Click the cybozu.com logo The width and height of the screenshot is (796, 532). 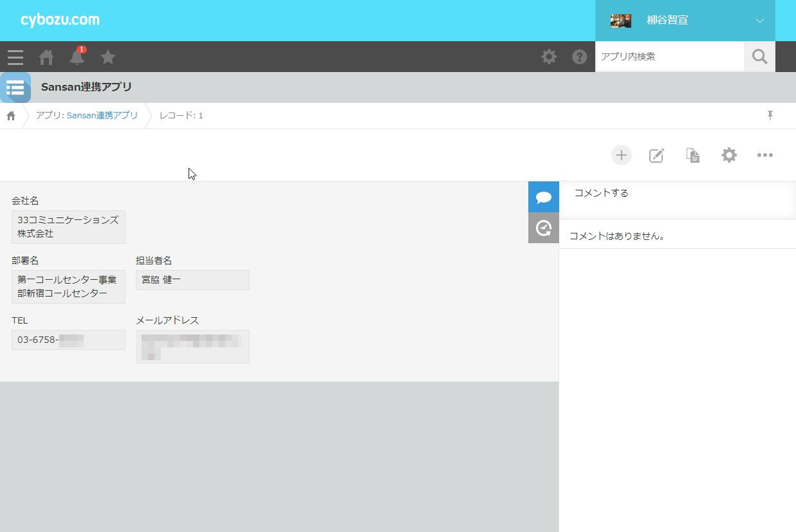coord(60,20)
